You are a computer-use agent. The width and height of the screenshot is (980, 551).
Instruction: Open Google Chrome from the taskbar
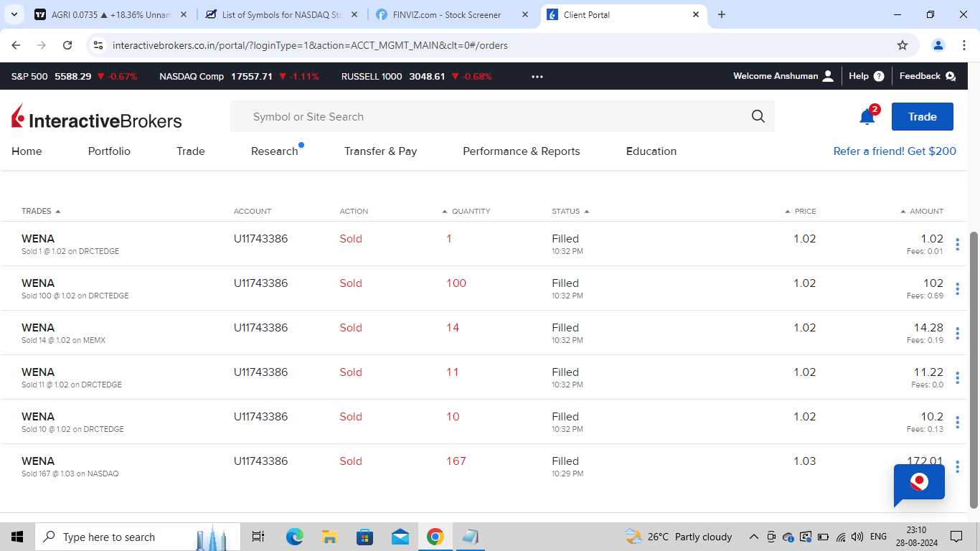click(435, 537)
